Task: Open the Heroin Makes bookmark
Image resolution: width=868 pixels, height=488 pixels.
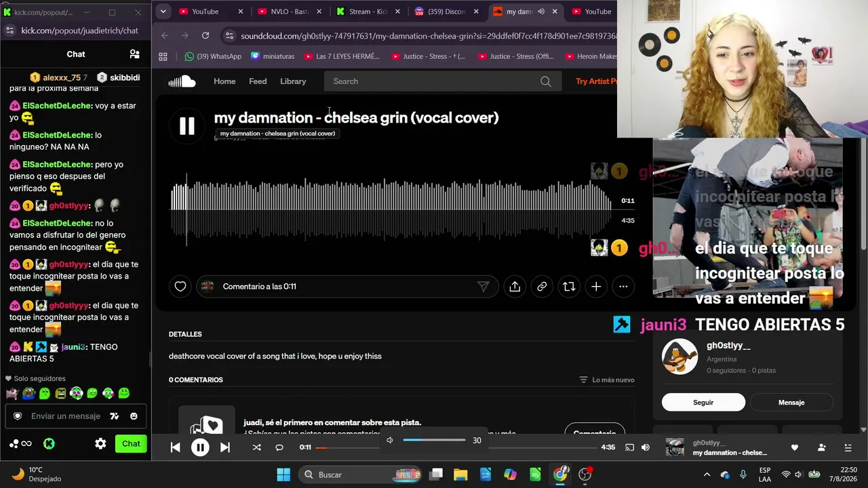Action: click(x=591, y=56)
